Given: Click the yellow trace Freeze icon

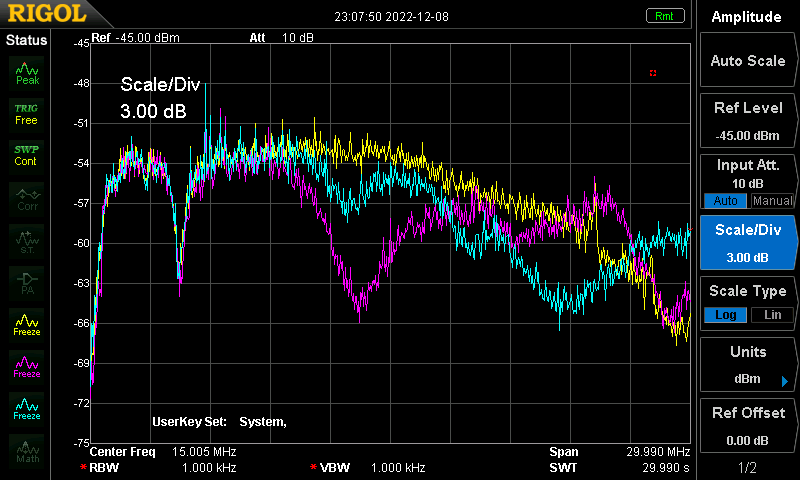Looking at the screenshot, I should (27, 325).
